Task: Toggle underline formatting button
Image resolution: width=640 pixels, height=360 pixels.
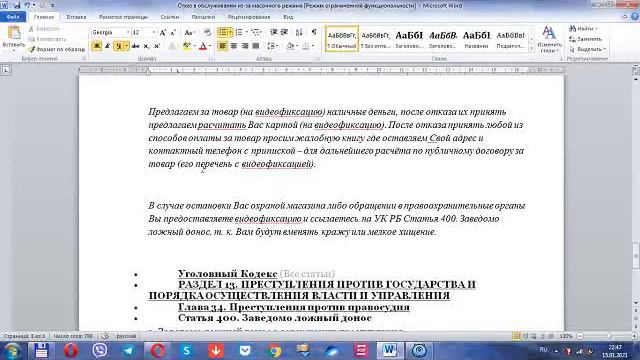Action: point(118,46)
